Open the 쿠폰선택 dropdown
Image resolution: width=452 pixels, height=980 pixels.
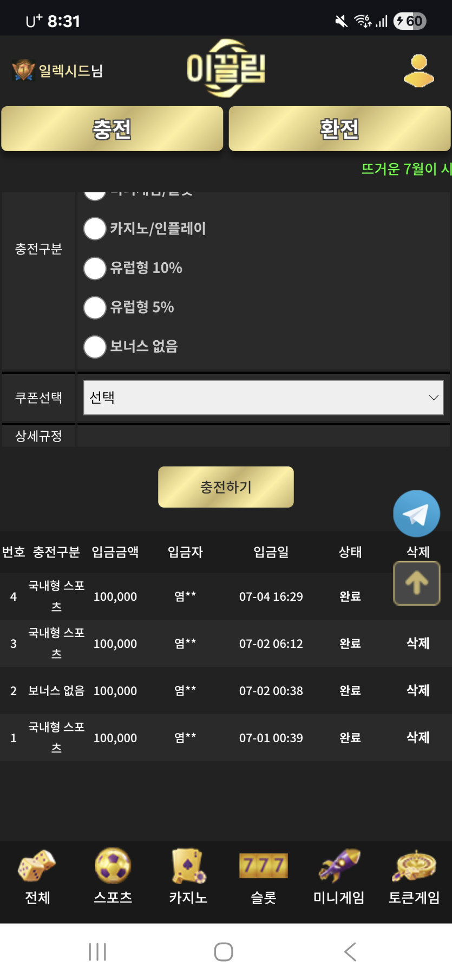tap(263, 398)
